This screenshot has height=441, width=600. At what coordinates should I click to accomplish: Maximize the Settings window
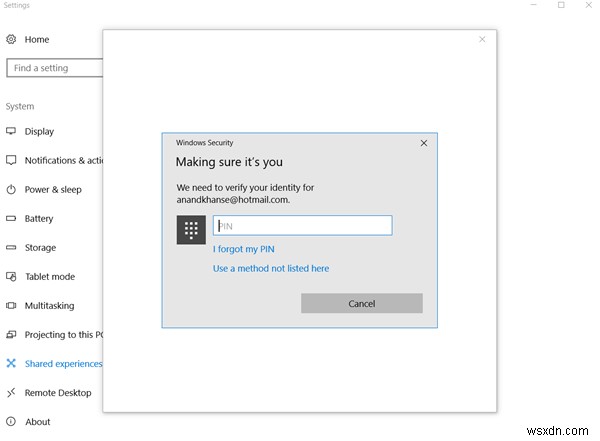tap(561, 5)
